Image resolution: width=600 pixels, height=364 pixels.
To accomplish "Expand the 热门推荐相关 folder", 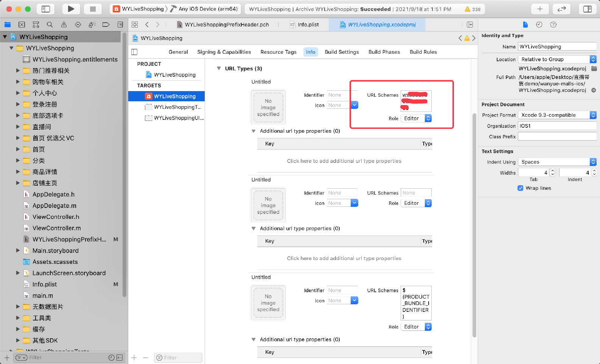I will coord(18,70).
